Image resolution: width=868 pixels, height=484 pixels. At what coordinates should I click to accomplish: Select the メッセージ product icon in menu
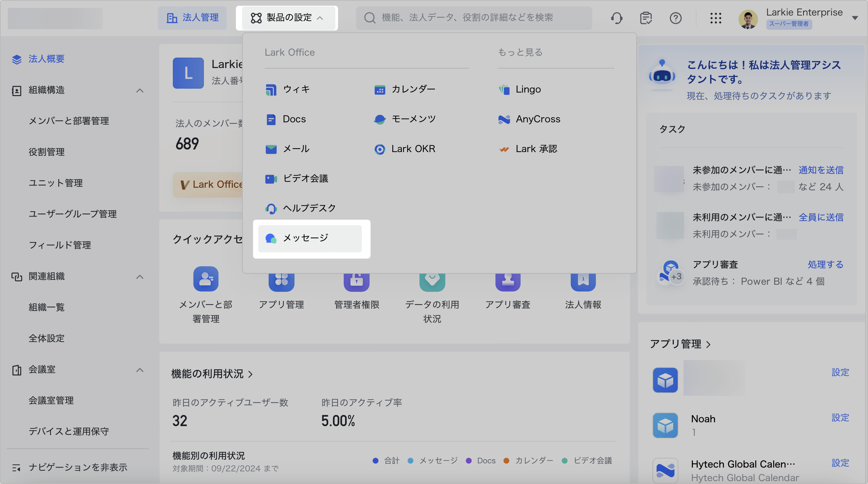[271, 238]
